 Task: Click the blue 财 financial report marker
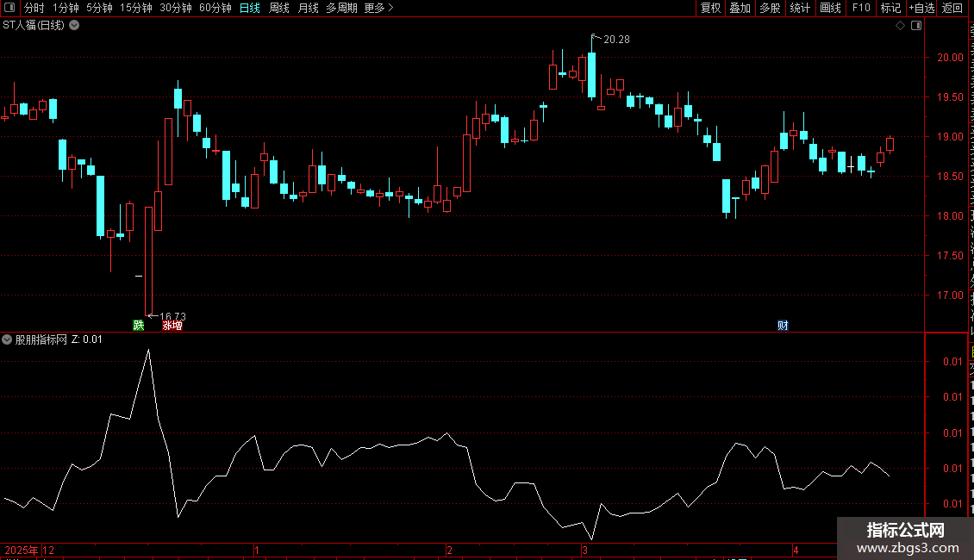click(783, 326)
